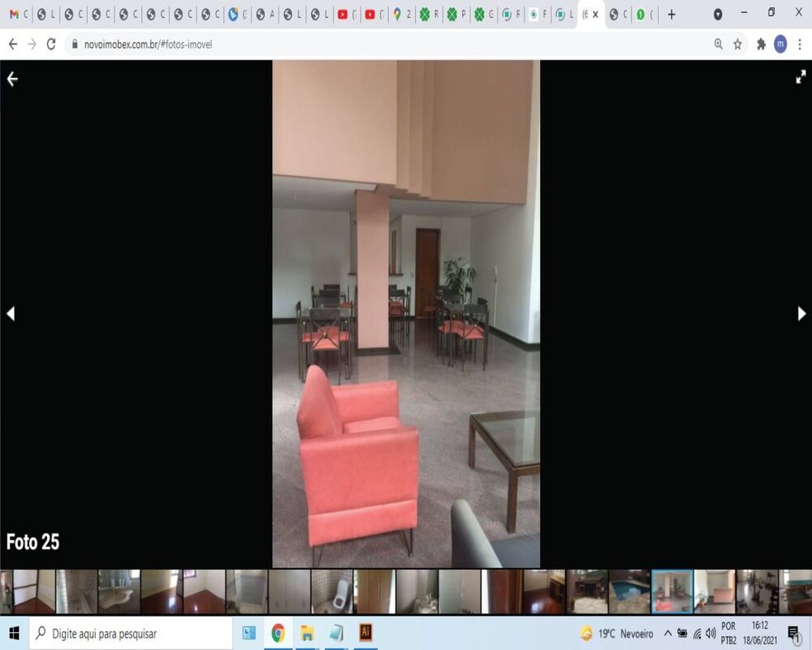Click the taskbar search box 'Digite aqui para pesquisar'
The width and height of the screenshot is (812, 650).
coord(131,634)
